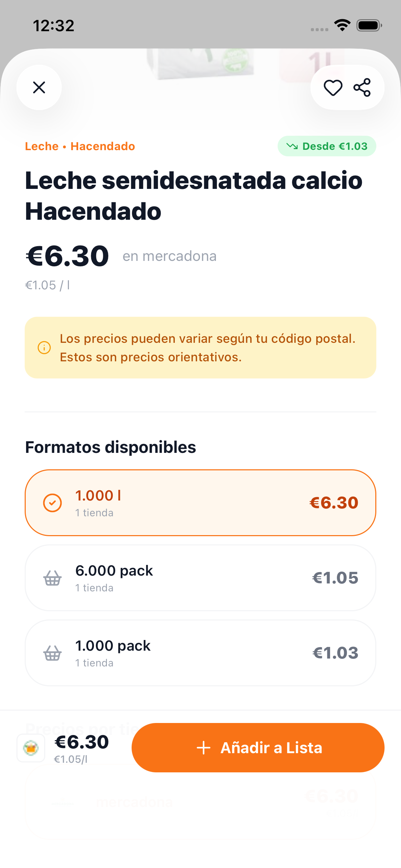401x868 pixels.
Task: Tap the Desde €1.03 price badge
Action: [327, 146]
